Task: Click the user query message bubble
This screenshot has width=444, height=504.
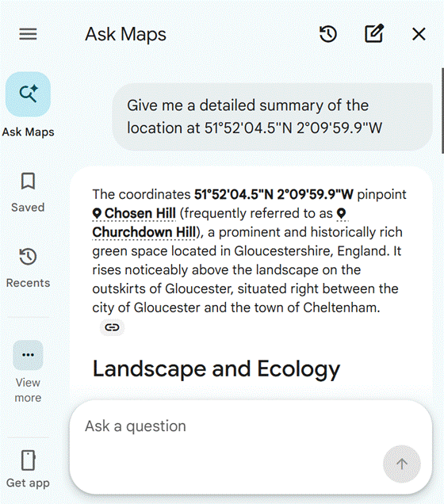Action: click(272, 116)
